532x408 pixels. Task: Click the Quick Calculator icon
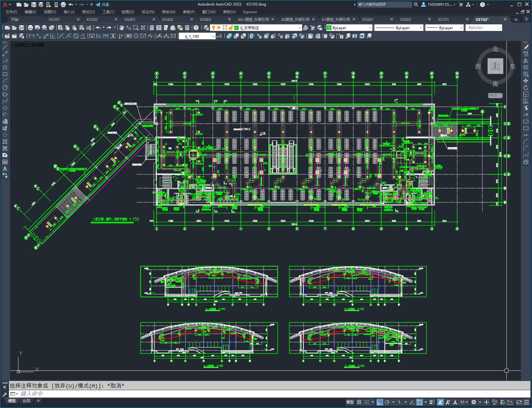[x=187, y=28]
